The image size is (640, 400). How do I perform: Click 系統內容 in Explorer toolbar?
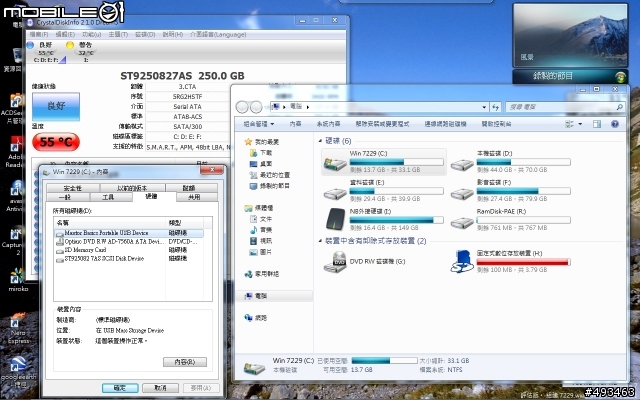click(x=328, y=124)
